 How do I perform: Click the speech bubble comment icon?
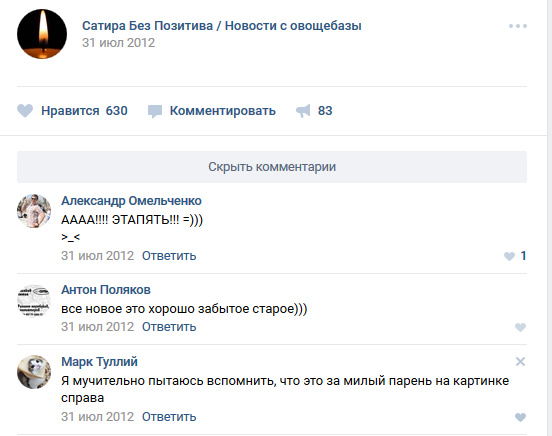pos(155,111)
